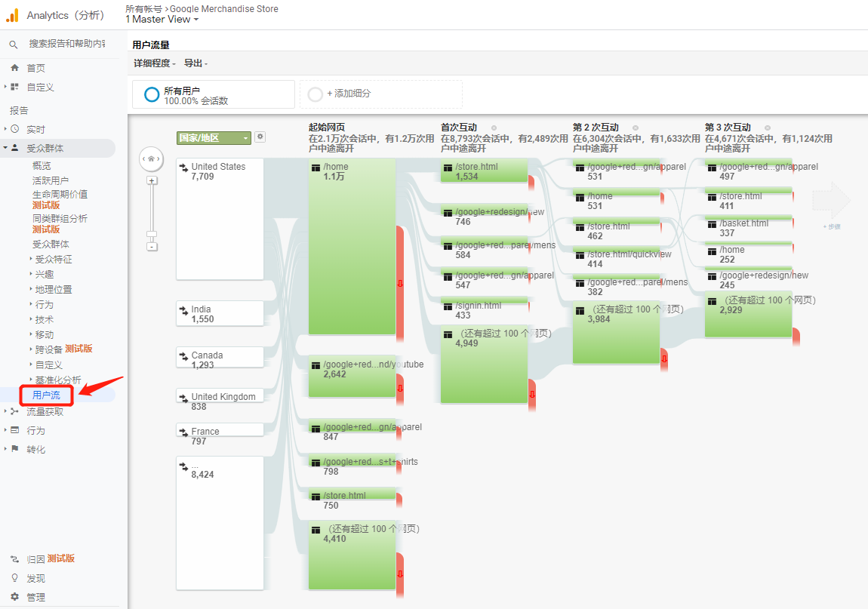Select the 用户流 menu item
868x609 pixels.
(x=47, y=395)
